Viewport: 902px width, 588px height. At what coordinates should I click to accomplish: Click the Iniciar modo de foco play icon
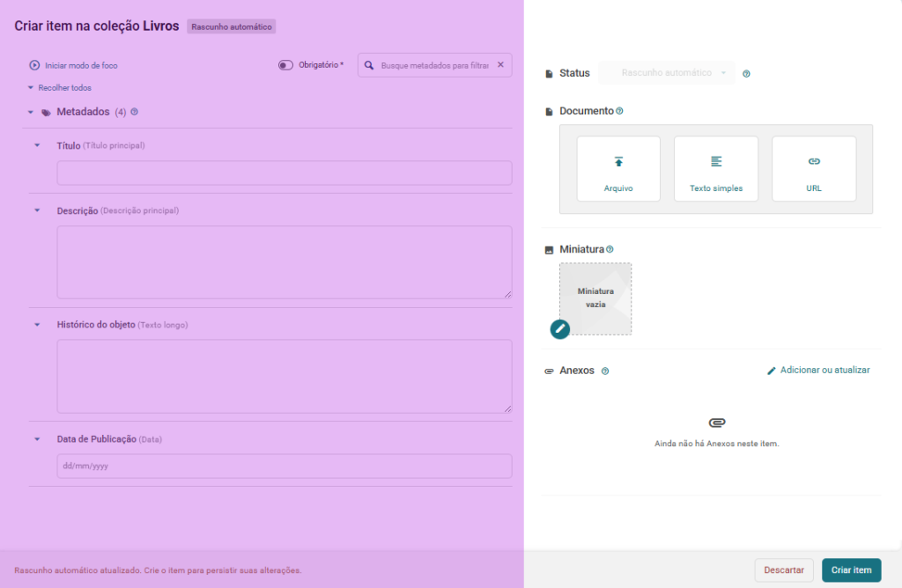click(34, 65)
